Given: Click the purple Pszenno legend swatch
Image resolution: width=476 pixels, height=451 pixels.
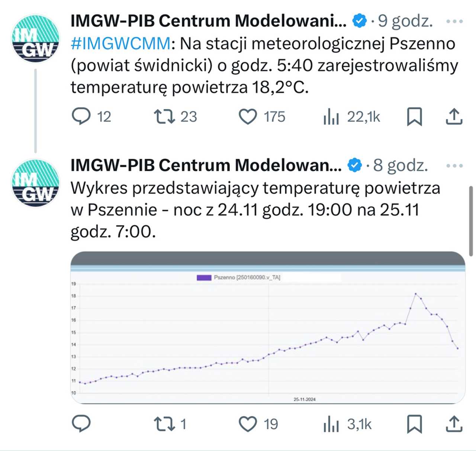Looking at the screenshot, I should coord(204,277).
